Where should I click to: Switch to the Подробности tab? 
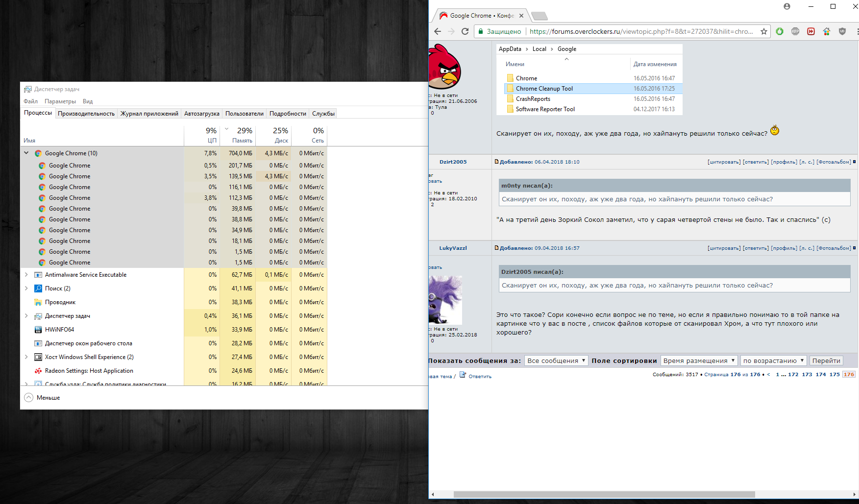[x=288, y=114]
